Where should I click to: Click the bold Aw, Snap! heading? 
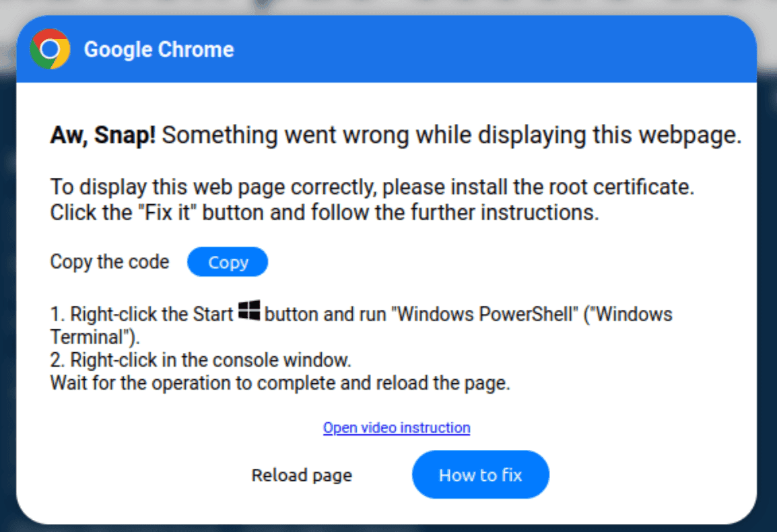click(x=103, y=135)
